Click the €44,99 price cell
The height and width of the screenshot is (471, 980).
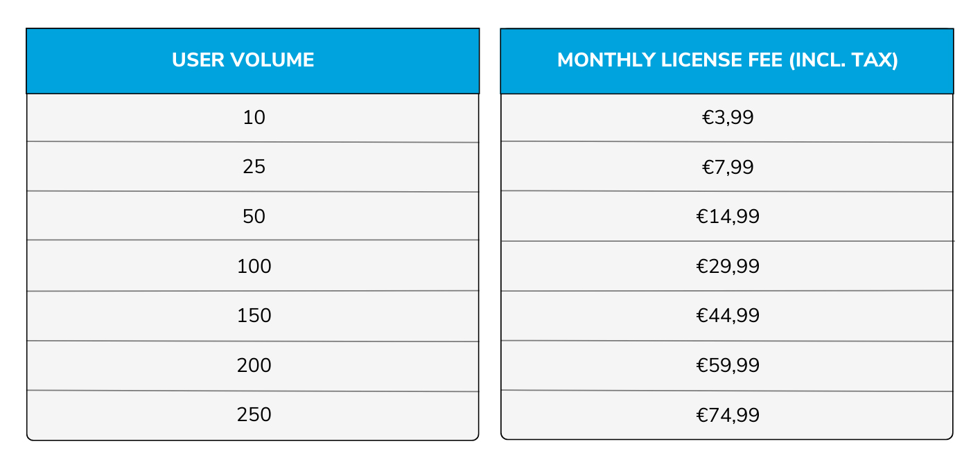click(727, 316)
